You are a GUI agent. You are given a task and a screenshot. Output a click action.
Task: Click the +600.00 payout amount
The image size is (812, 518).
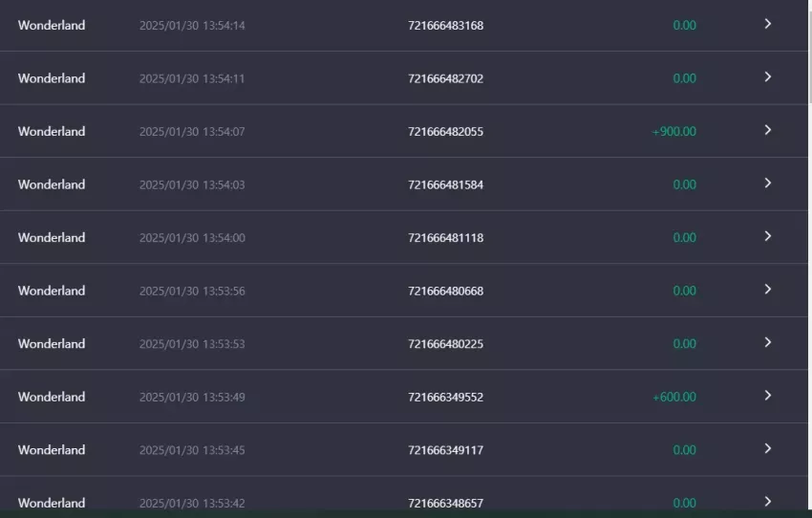(674, 397)
